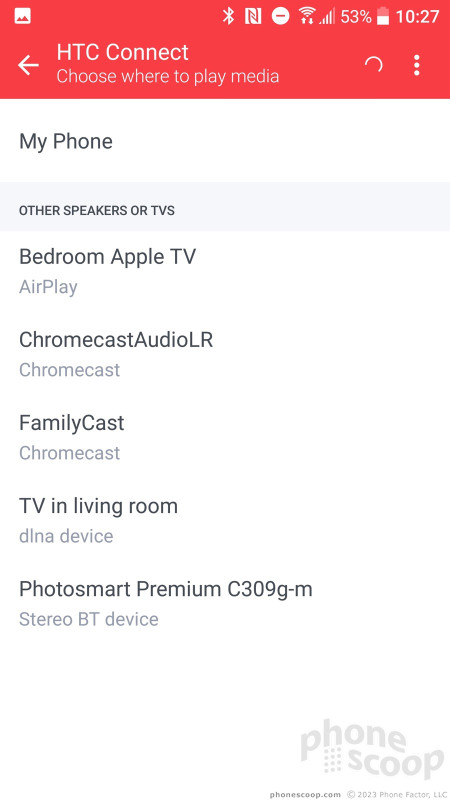
Task: Select Photosmart Premium C309g-m Bluetooth device
Action: click(225, 604)
